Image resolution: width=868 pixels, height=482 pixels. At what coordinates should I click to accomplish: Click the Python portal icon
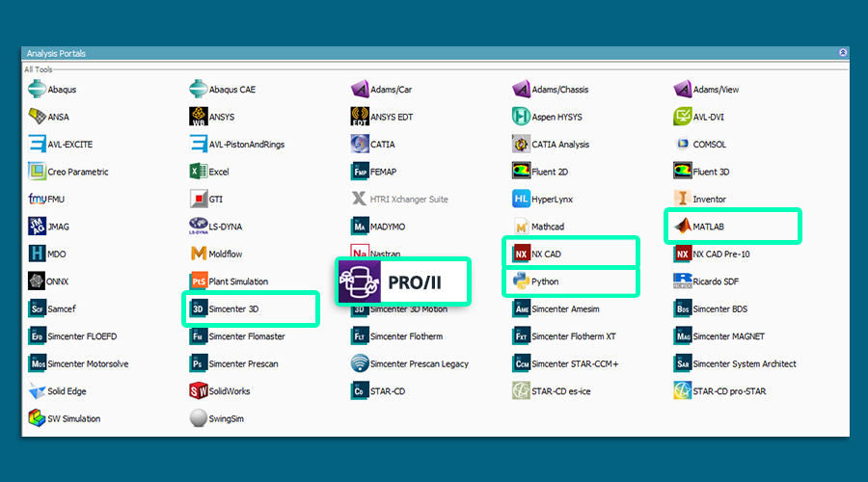click(521, 281)
